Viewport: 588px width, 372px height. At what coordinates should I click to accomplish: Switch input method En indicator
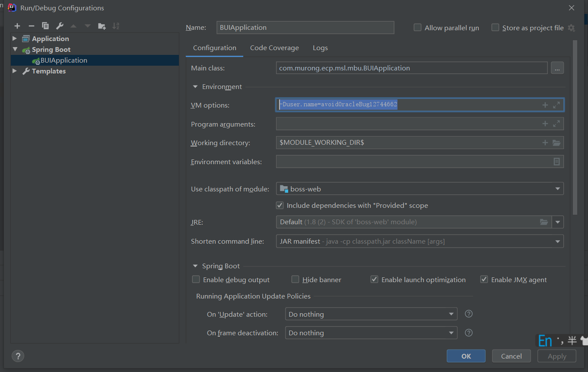click(545, 341)
